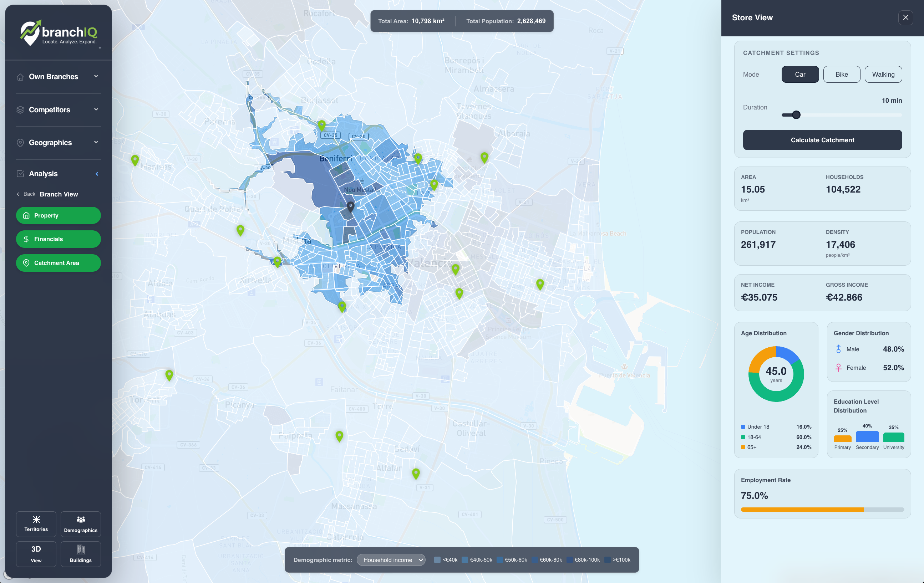Collapse the Analysis section

coord(97,173)
